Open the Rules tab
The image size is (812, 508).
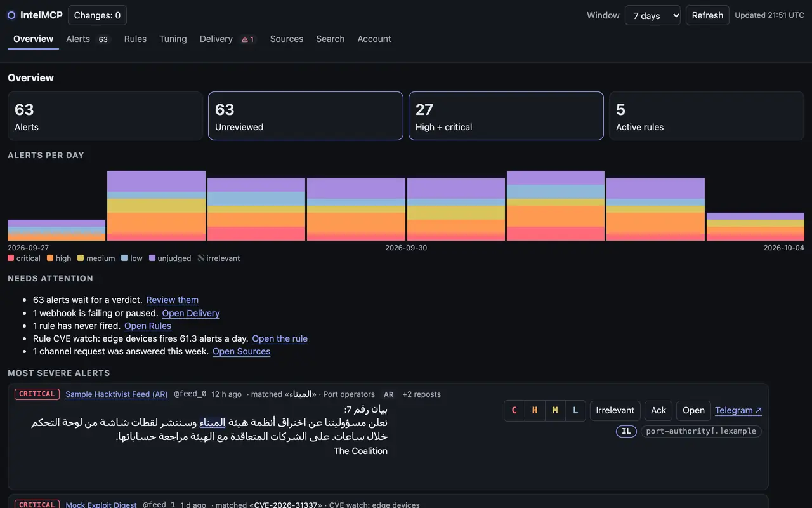tap(135, 39)
